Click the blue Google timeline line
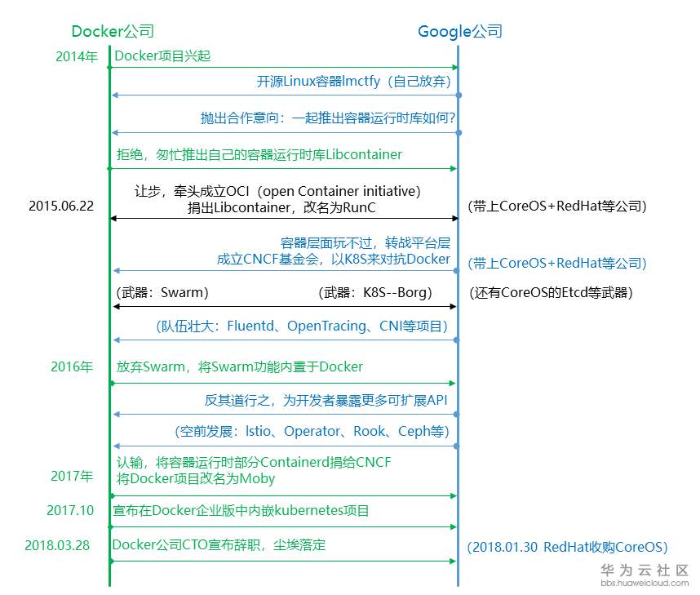 click(459, 326)
